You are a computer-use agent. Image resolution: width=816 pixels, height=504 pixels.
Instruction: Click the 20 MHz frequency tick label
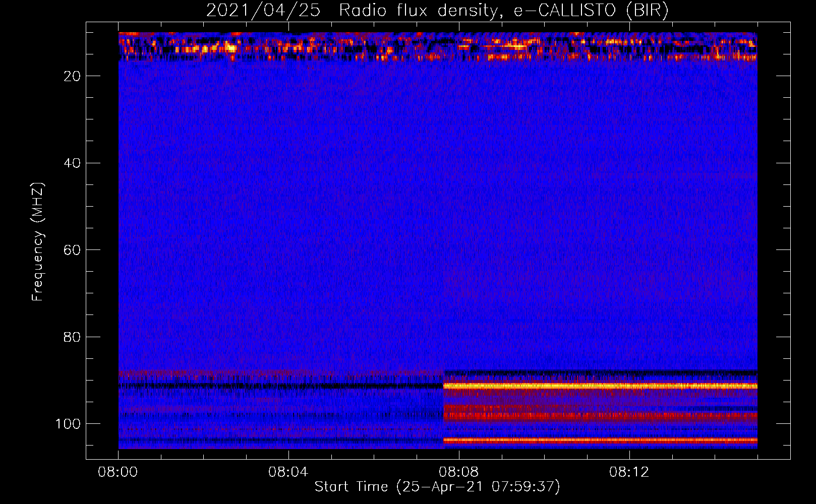click(72, 76)
